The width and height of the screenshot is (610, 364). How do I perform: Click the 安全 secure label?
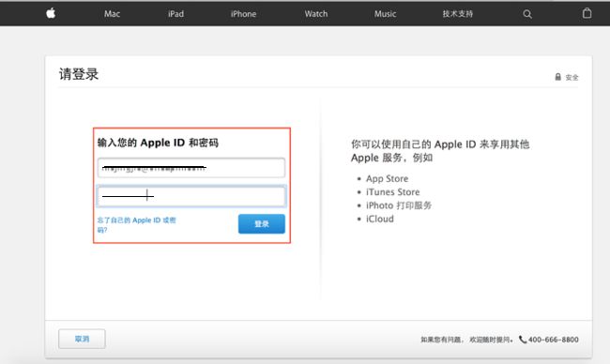click(572, 77)
